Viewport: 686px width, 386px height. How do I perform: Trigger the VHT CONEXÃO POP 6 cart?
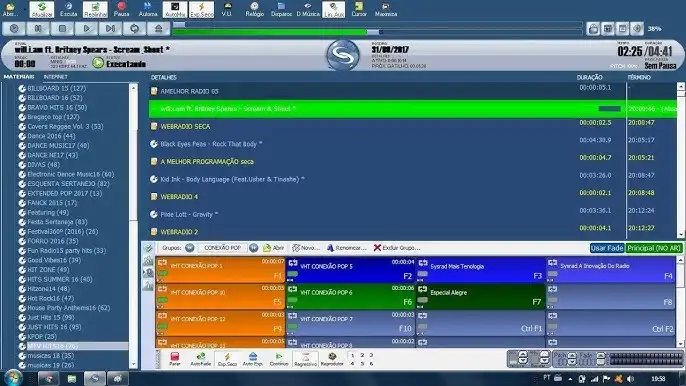coord(350,296)
